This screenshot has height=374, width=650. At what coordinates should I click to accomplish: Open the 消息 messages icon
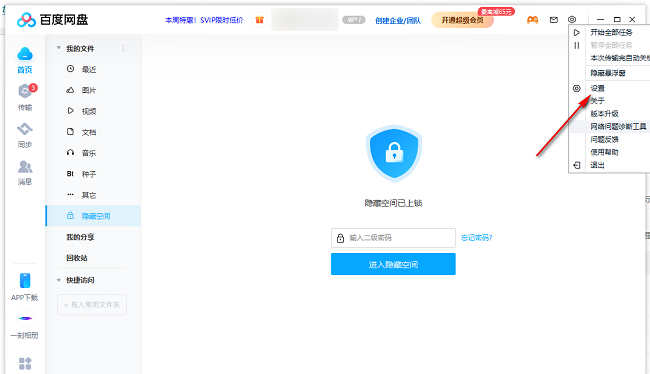(25, 167)
